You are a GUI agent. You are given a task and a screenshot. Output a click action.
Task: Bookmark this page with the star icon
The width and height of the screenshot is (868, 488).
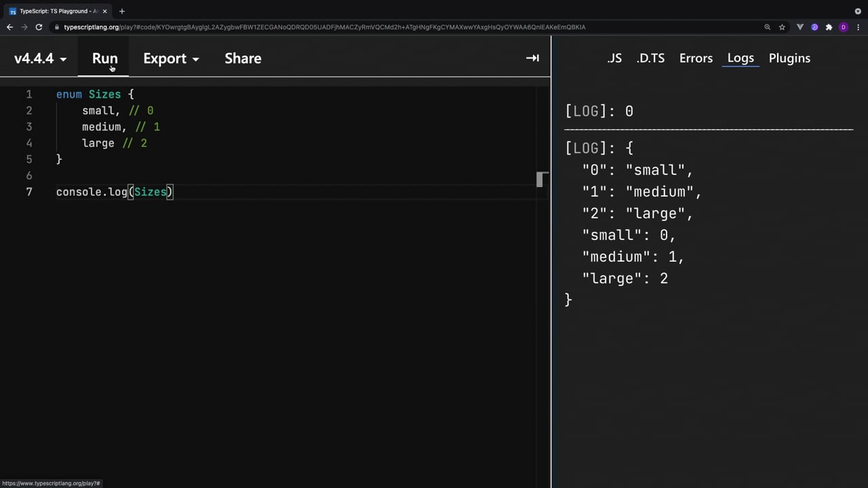click(782, 27)
